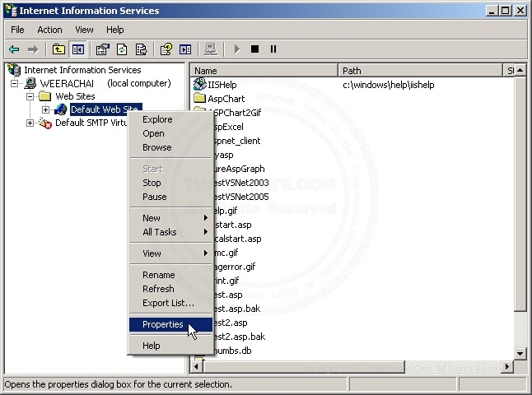The width and height of the screenshot is (532, 395).
Task: Select the AspChart folder icon
Action: pos(200,98)
